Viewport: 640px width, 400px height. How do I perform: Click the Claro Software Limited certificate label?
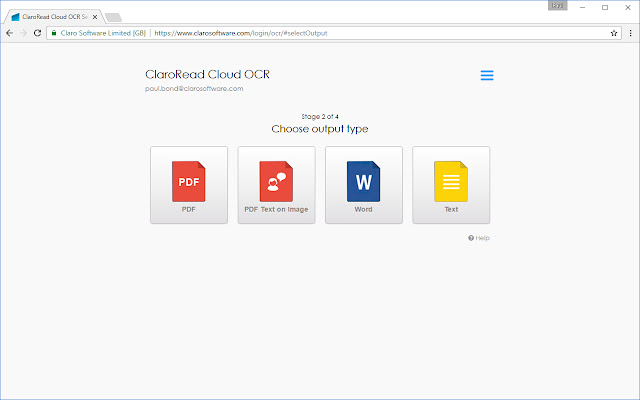103,33
